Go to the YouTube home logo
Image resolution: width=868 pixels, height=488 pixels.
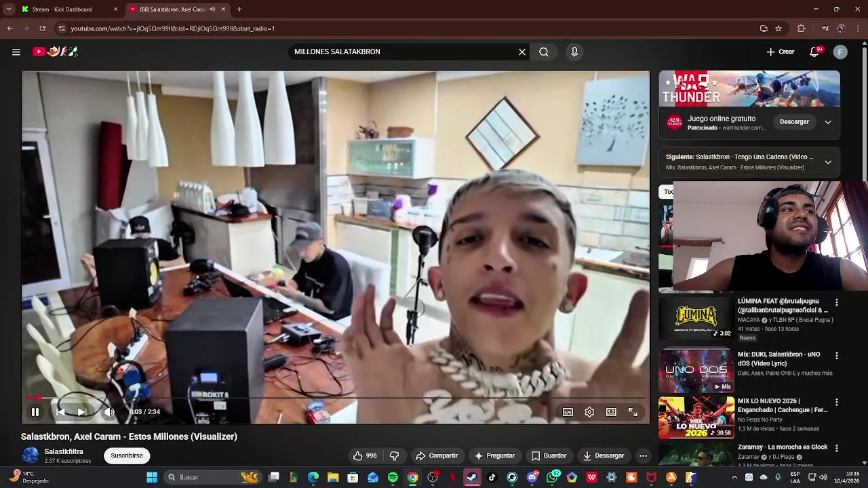56,52
